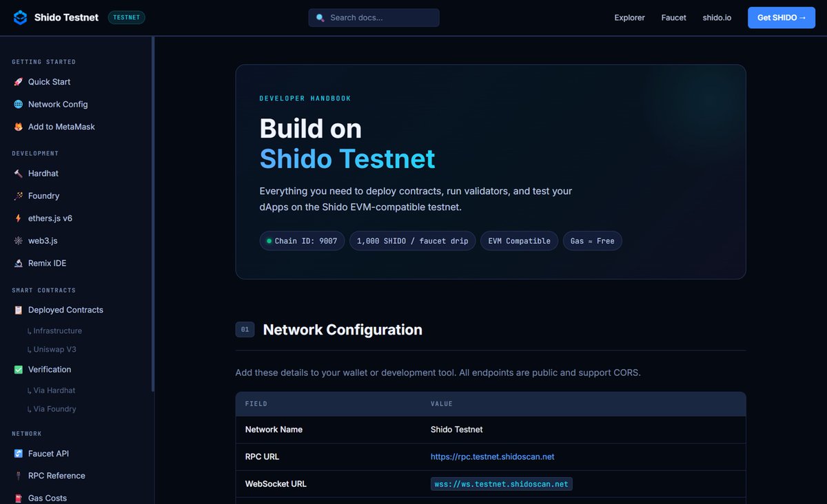Jump to Infrastructure sub-item
Image resolution: width=827 pixels, height=504 pixels.
click(54, 331)
